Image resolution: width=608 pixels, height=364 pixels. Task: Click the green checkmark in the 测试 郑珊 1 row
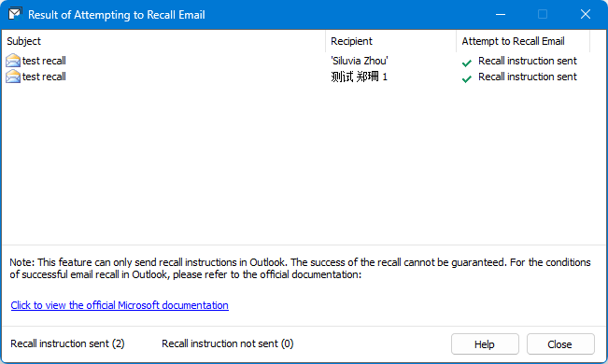click(467, 78)
